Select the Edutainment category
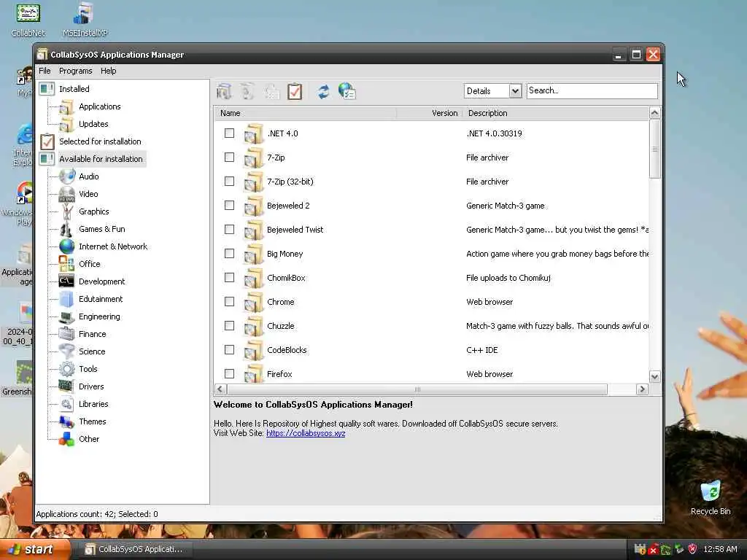This screenshot has height=560, width=747. tap(101, 299)
